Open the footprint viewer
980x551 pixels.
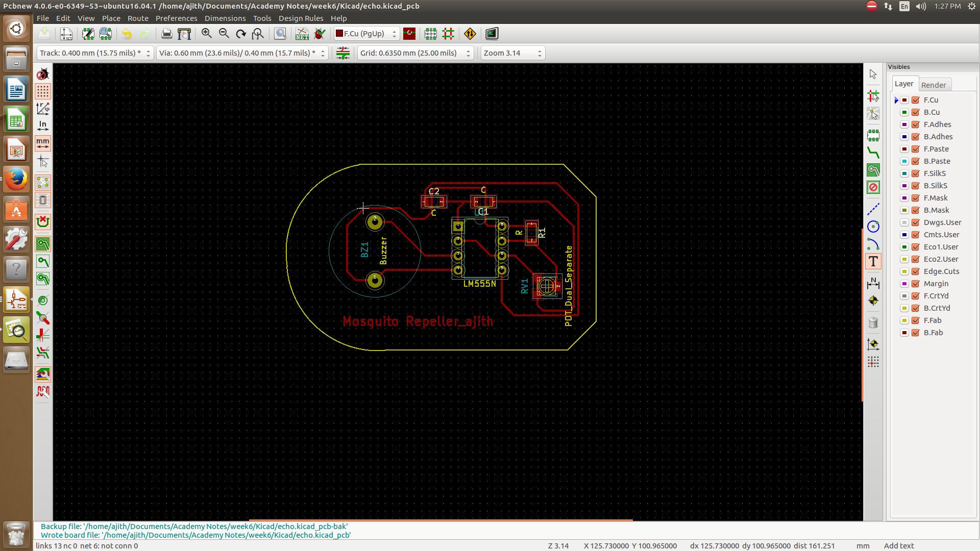pyautogui.click(x=106, y=34)
